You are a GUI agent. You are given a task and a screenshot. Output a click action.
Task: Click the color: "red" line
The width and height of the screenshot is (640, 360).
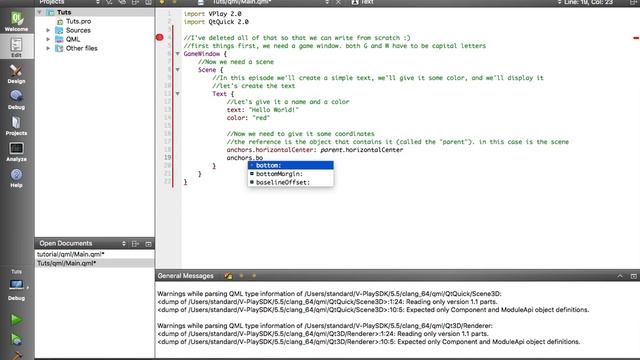pos(249,118)
